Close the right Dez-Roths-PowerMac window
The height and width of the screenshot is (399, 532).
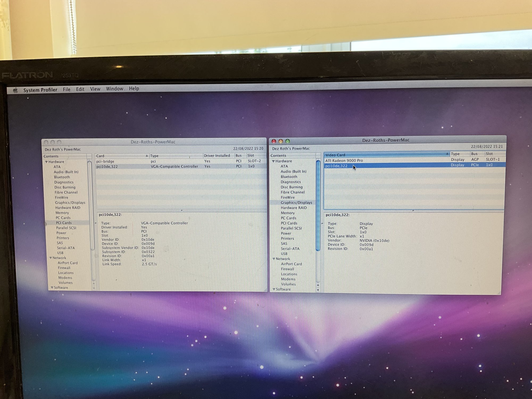click(274, 141)
